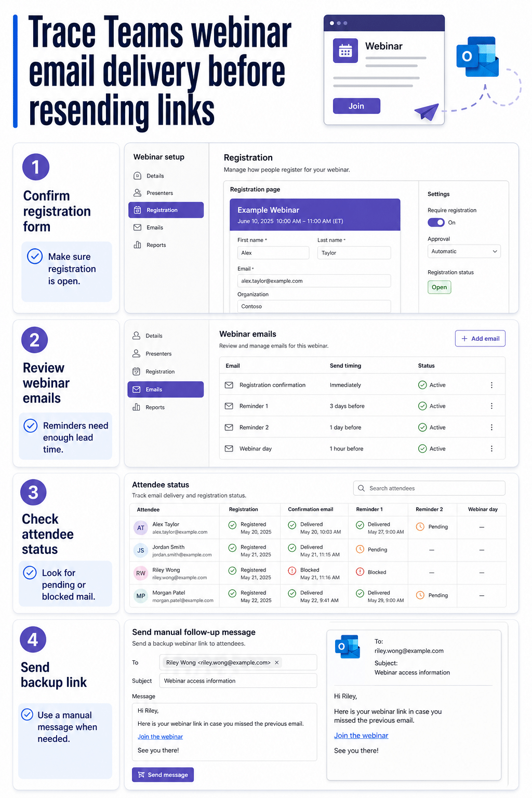Select highlighted Emails item in emails sidebar
The height and width of the screenshot is (798, 532).
165,389
